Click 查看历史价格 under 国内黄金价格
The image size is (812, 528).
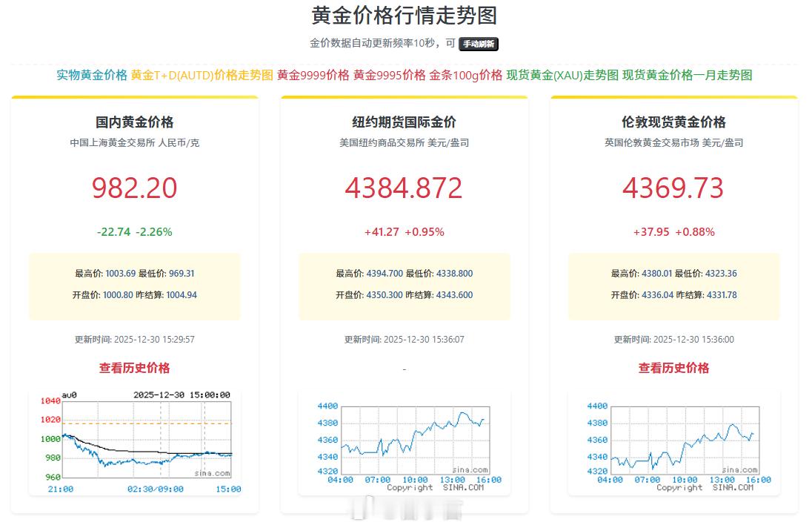tap(134, 368)
